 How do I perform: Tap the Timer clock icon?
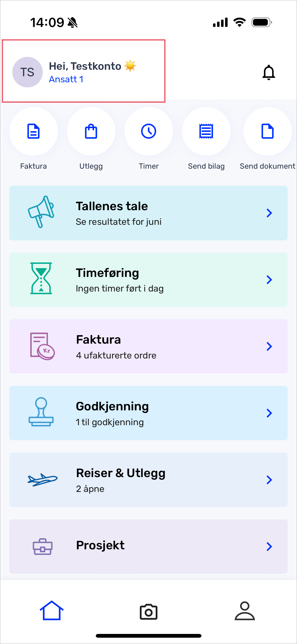pyautogui.click(x=149, y=131)
